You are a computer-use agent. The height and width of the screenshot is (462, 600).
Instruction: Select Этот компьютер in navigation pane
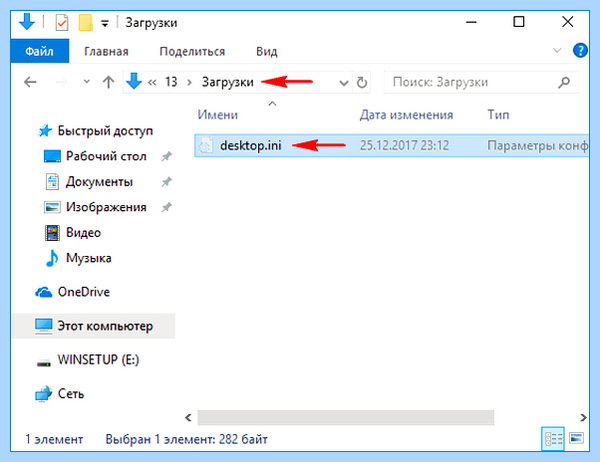point(93,326)
